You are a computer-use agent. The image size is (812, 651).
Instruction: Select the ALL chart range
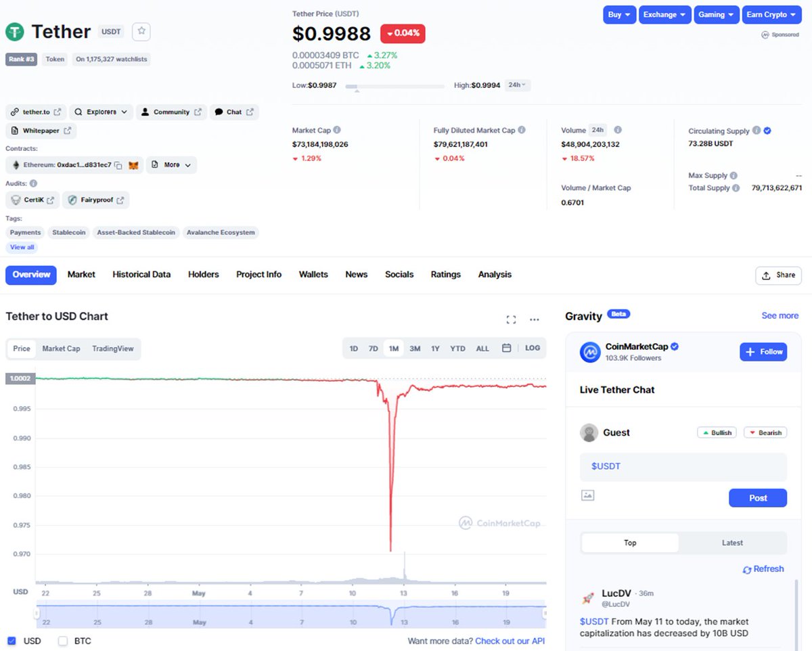[482, 349]
